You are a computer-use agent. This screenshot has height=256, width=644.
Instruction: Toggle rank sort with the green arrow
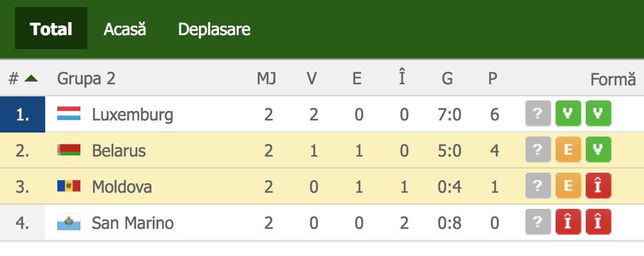[31, 78]
